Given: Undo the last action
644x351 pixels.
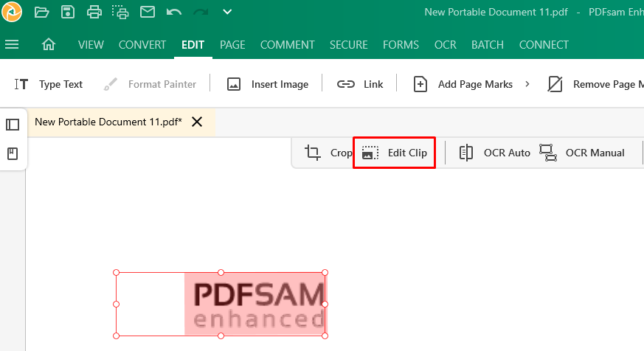Looking at the screenshot, I should (x=174, y=12).
